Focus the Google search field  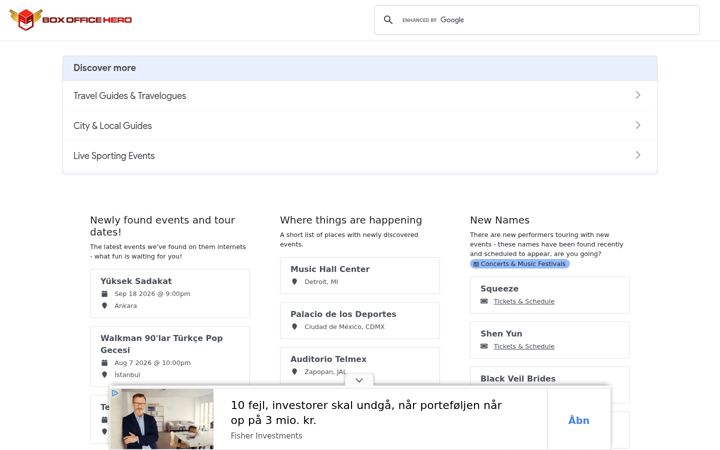(x=536, y=20)
